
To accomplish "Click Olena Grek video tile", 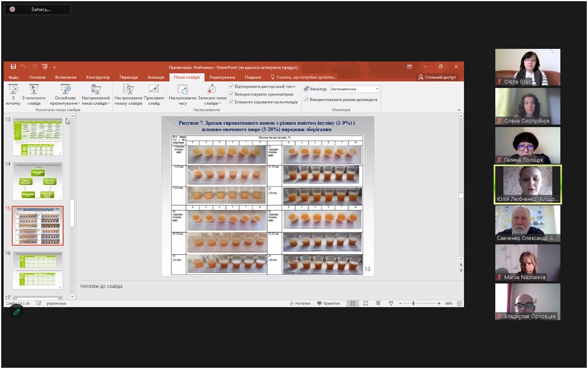I will (528, 67).
